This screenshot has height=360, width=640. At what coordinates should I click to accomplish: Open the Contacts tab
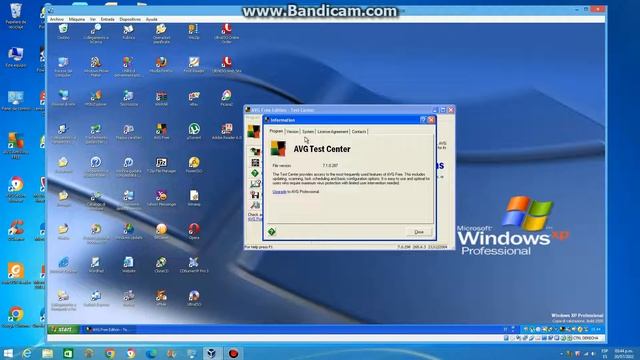[359, 131]
